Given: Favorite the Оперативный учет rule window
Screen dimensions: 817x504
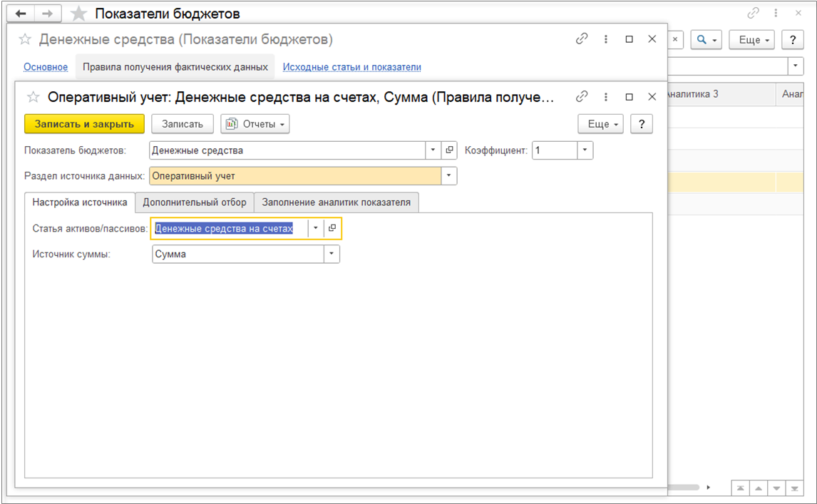Looking at the screenshot, I should click(x=33, y=96).
